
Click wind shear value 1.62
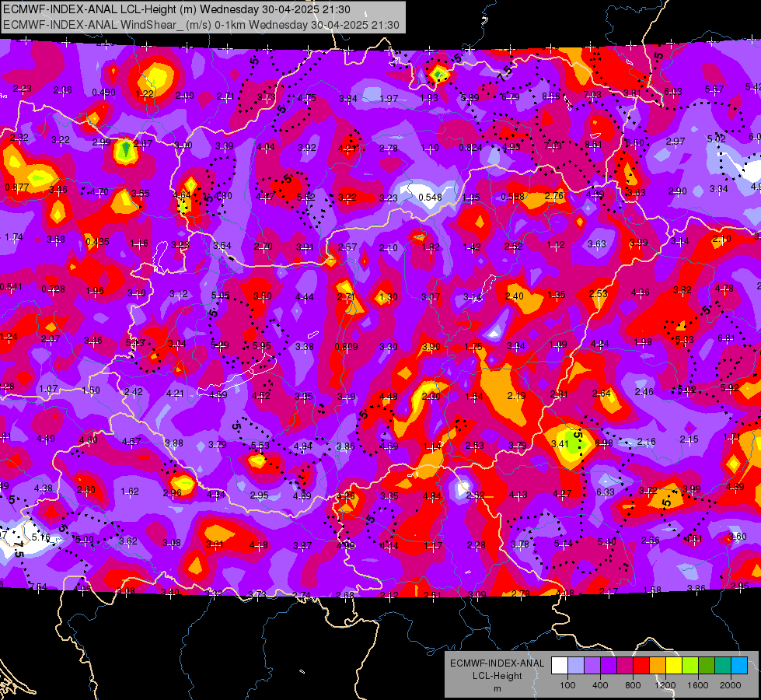130,491
